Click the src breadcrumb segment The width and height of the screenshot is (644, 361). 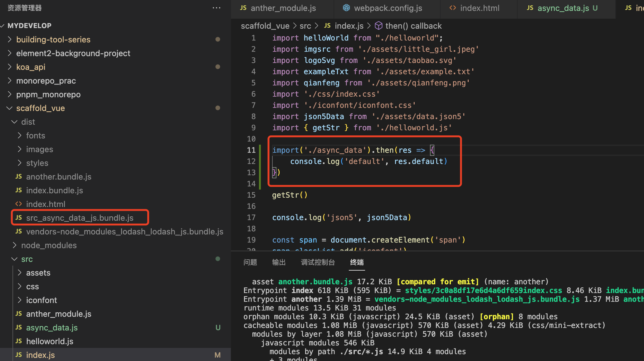(305, 26)
